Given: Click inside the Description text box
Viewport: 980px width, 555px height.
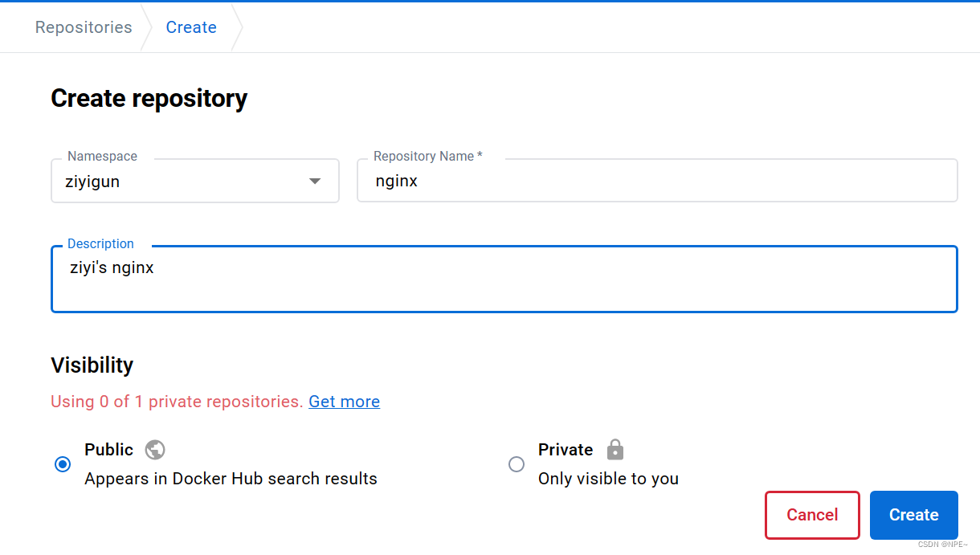Looking at the screenshot, I should [504, 279].
